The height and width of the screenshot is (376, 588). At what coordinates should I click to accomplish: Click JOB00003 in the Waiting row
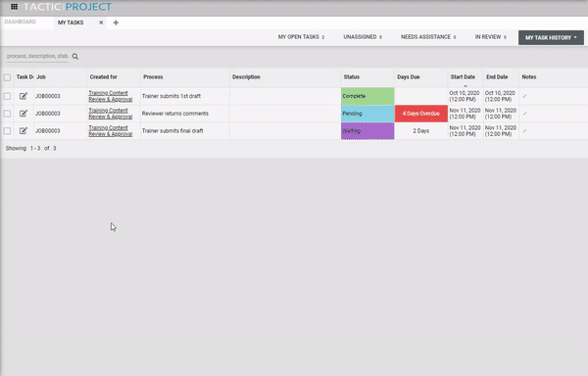48,130
